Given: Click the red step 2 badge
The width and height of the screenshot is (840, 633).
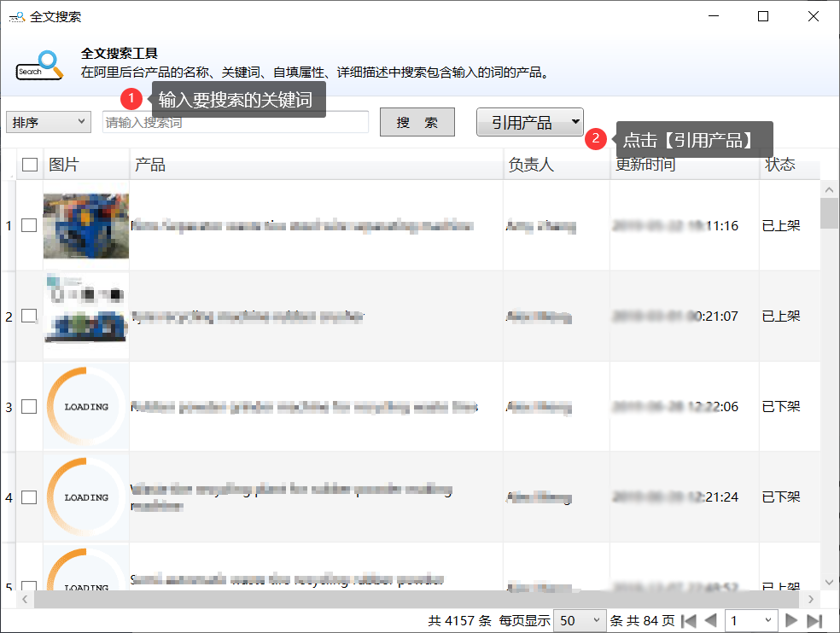Looking at the screenshot, I should pos(597,139).
